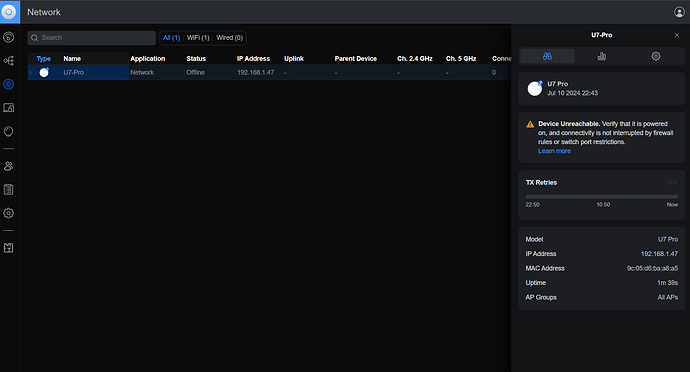690x372 pixels.
Task: Open the Admins and users sidebar icon
Action: [8, 166]
